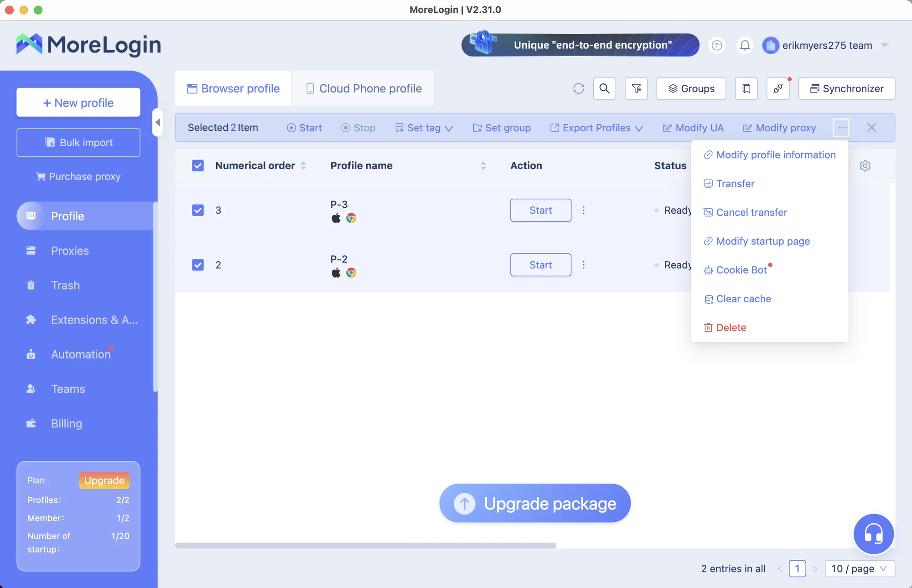Click the New profile button

click(78, 103)
